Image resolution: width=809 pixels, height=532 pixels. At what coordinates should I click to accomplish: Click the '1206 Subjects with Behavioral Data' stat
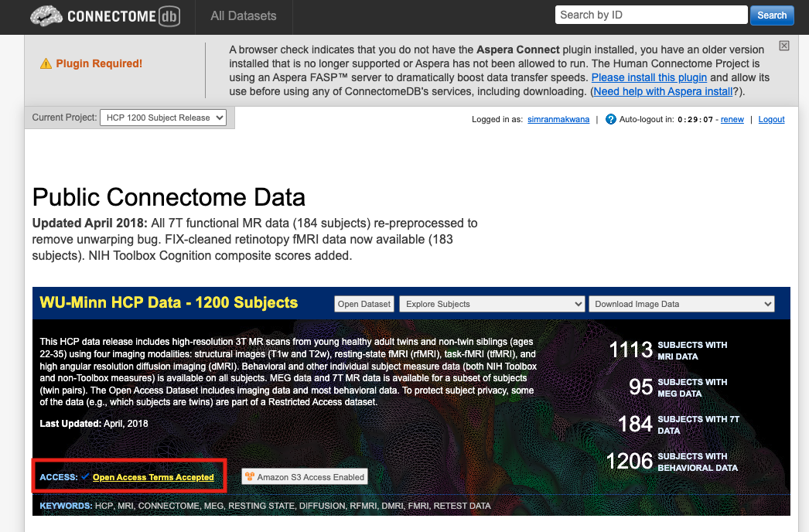[672, 462]
